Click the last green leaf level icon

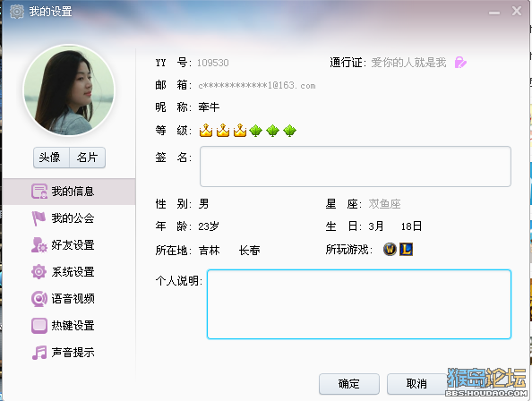[290, 130]
